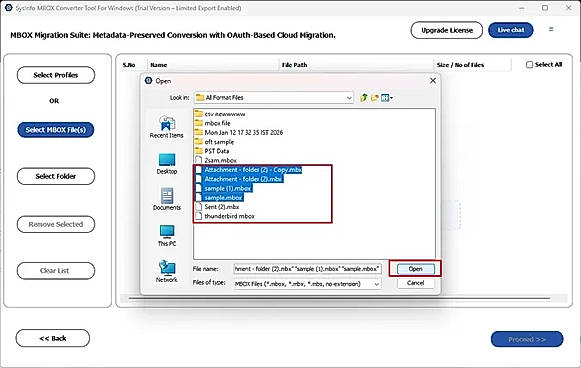Create new folder icon in Open dialog
The height and width of the screenshot is (368, 581).
[x=375, y=98]
